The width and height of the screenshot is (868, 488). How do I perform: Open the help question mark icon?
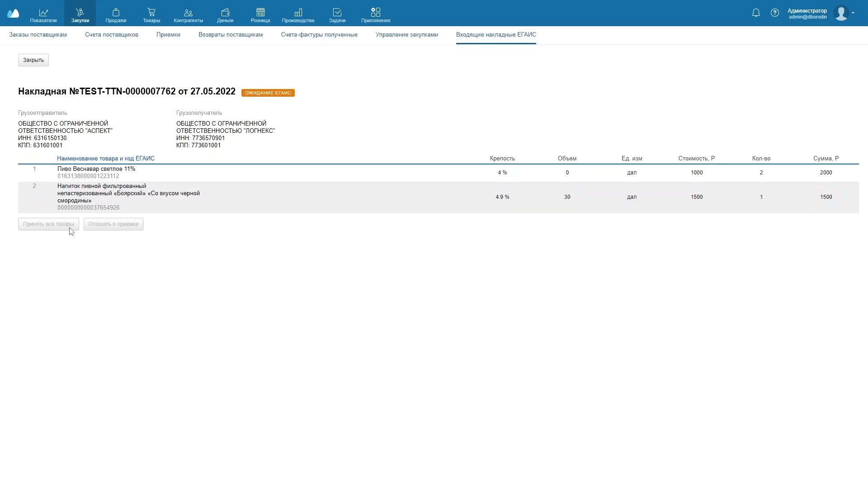775,13
